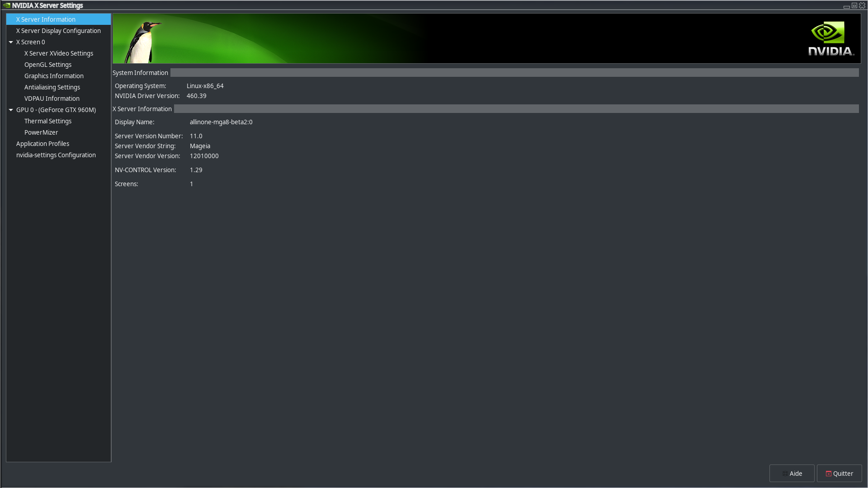Open PowerMizer page

(41, 132)
